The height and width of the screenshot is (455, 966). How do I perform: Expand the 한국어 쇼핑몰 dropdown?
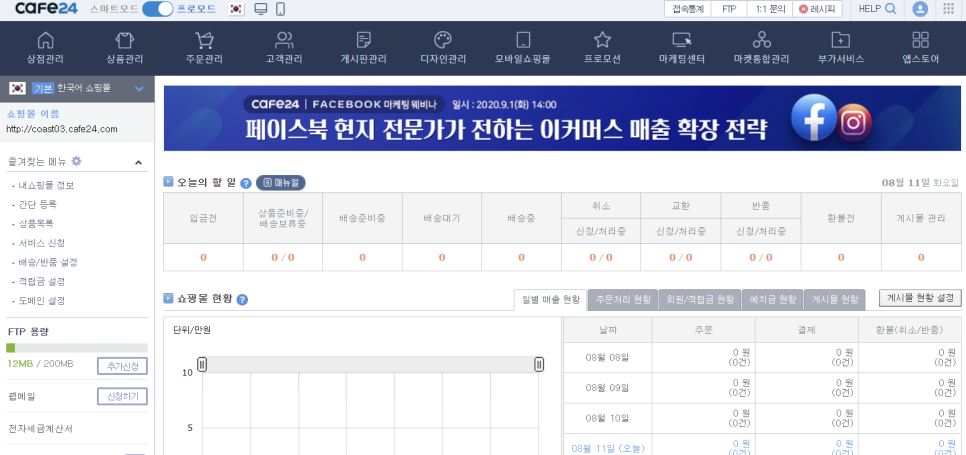[x=139, y=89]
